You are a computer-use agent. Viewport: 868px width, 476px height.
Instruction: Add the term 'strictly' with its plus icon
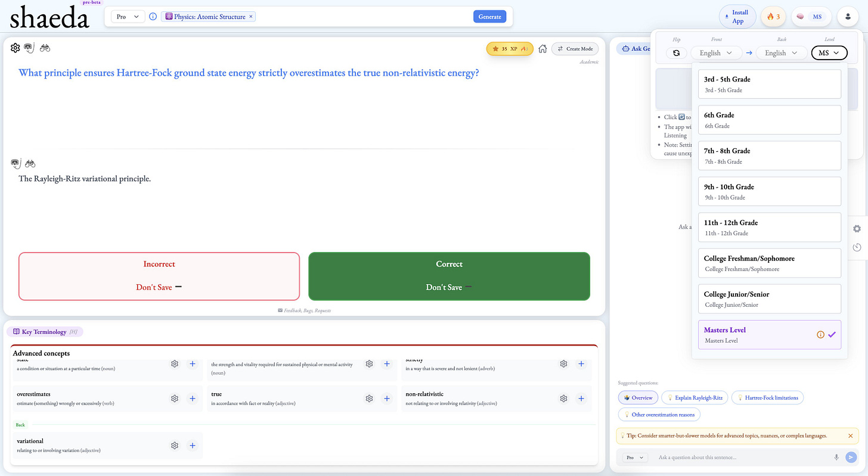click(581, 364)
